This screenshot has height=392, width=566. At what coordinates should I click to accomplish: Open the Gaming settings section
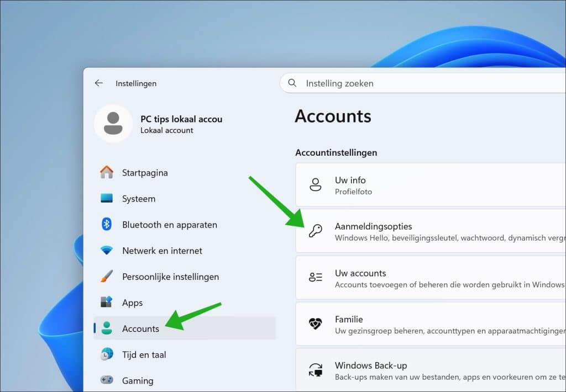[x=185, y=380]
